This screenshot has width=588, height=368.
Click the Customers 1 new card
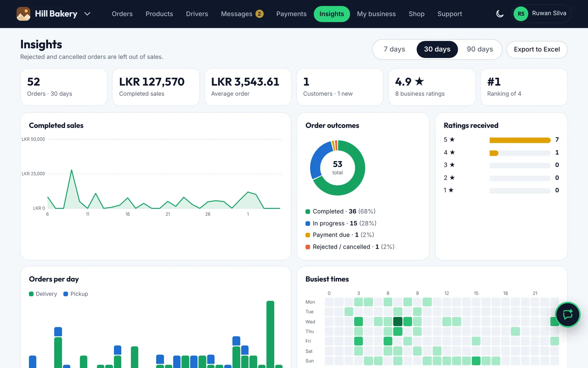pyautogui.click(x=340, y=87)
